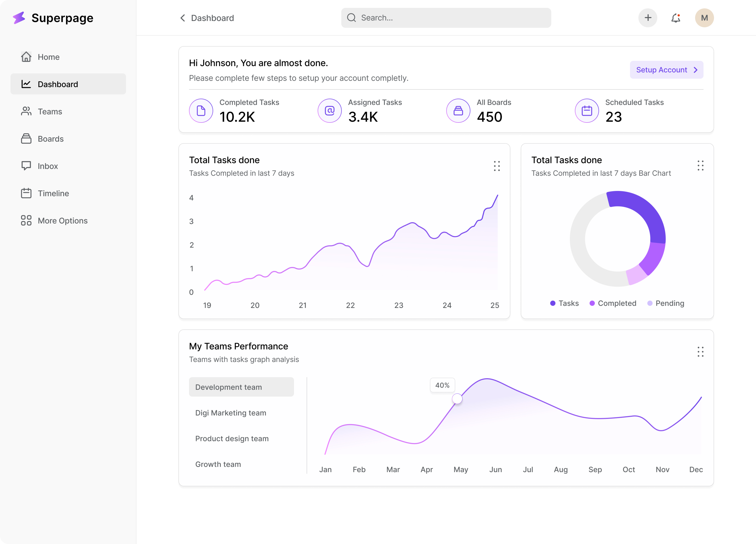
Task: Click the Assigned Tasks at-sign icon
Action: pyautogui.click(x=330, y=111)
